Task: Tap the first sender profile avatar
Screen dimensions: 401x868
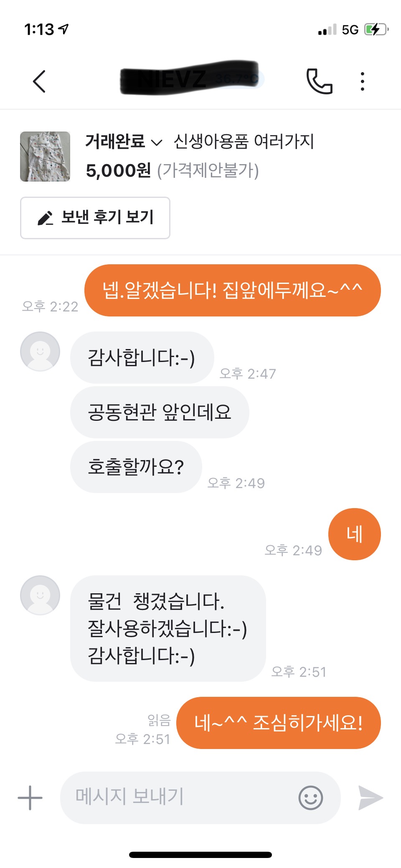Action: click(x=40, y=352)
